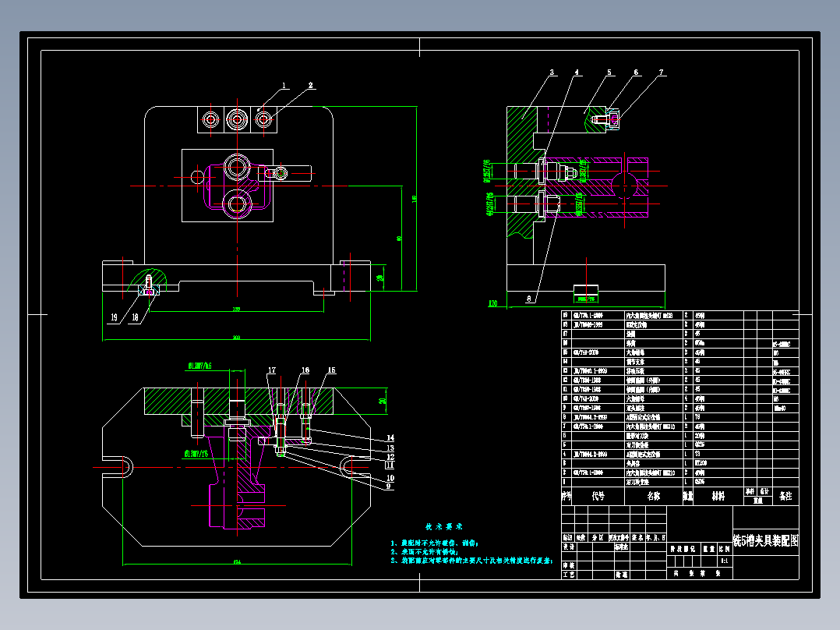Select technical requirement line 1
The height and width of the screenshot is (630, 840).
click(x=435, y=543)
